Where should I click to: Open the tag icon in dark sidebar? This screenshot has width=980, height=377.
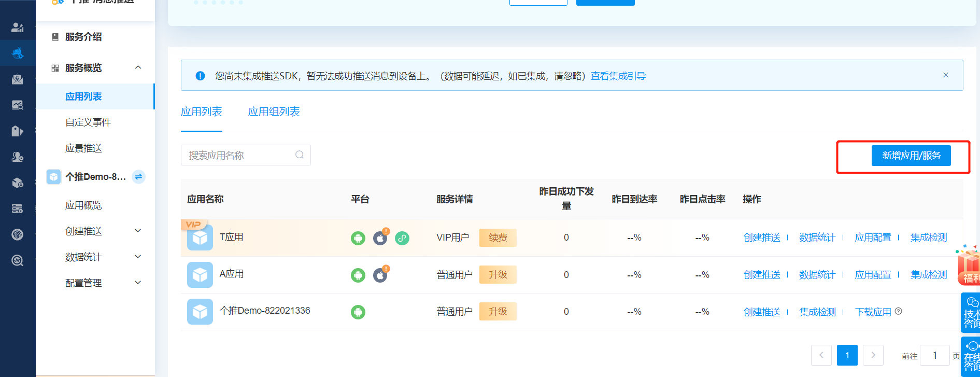18,131
